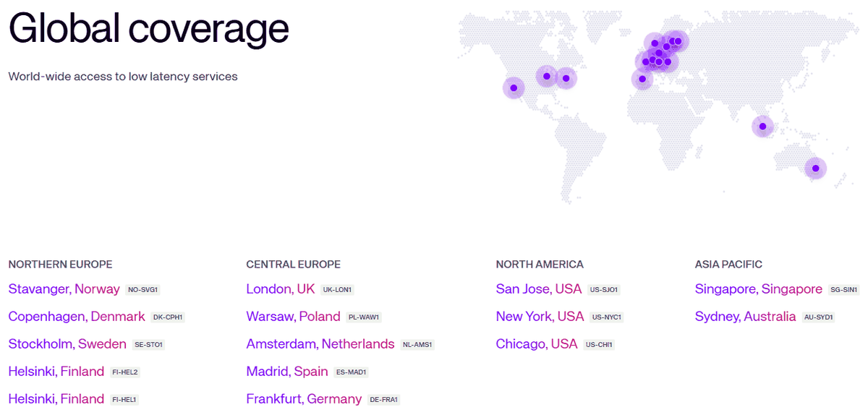The height and width of the screenshot is (415, 868).
Task: Click the ES-MAD1 zone code badge
Action: click(x=352, y=372)
